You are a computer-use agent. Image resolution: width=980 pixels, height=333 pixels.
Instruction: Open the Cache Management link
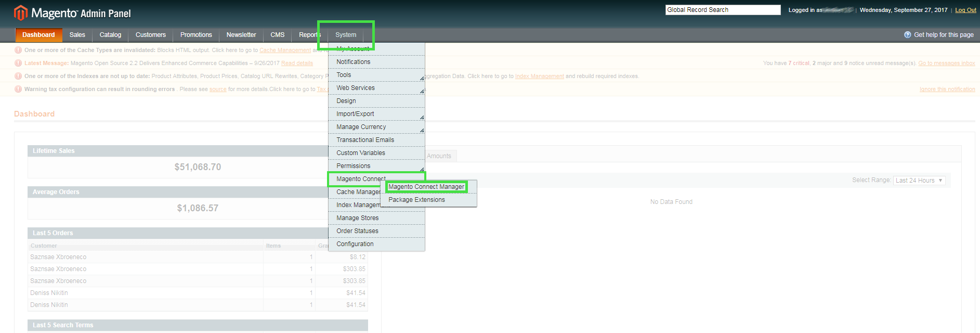pyautogui.click(x=285, y=50)
